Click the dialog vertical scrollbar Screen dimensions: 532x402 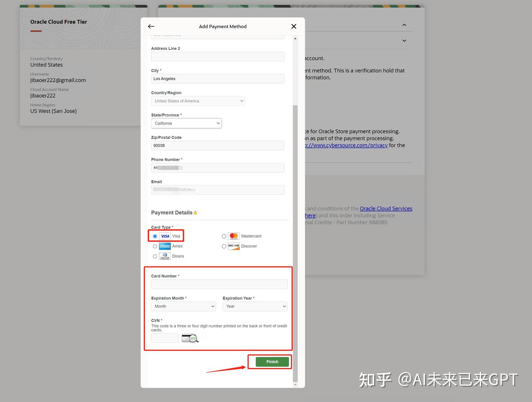coord(295,244)
